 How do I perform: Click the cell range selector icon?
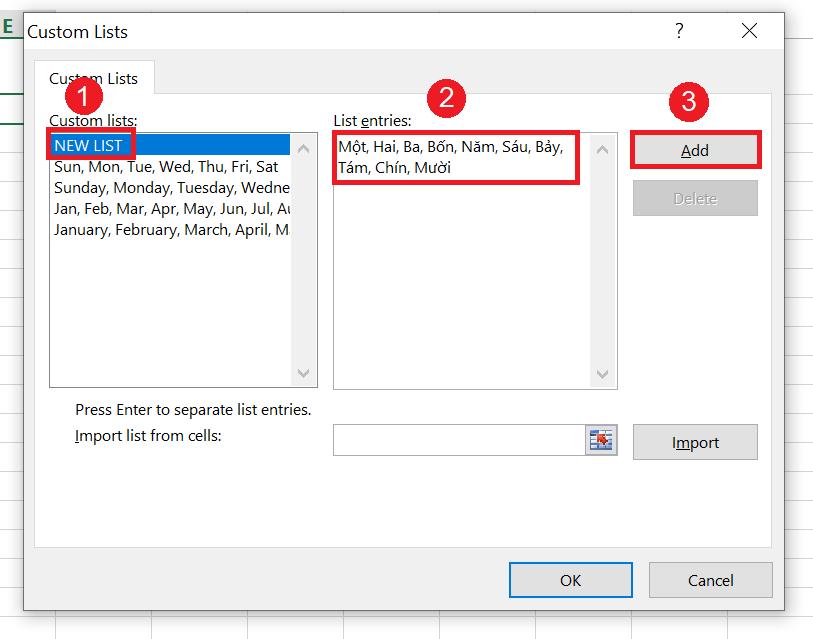600,441
